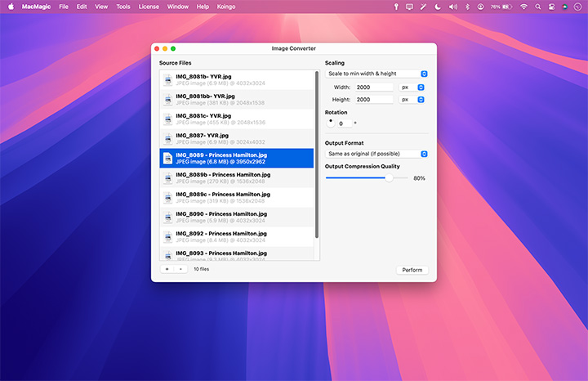Click the Wi-Fi icon in menu bar
The image size is (588, 381).
tap(523, 7)
